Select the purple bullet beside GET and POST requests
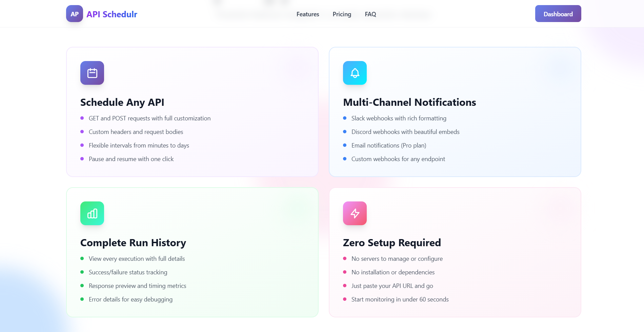 point(82,118)
